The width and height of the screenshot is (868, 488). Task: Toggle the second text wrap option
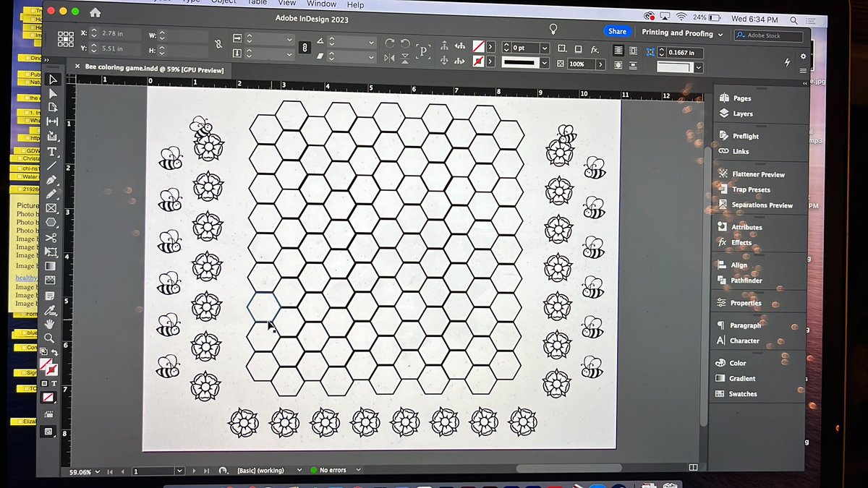point(633,51)
